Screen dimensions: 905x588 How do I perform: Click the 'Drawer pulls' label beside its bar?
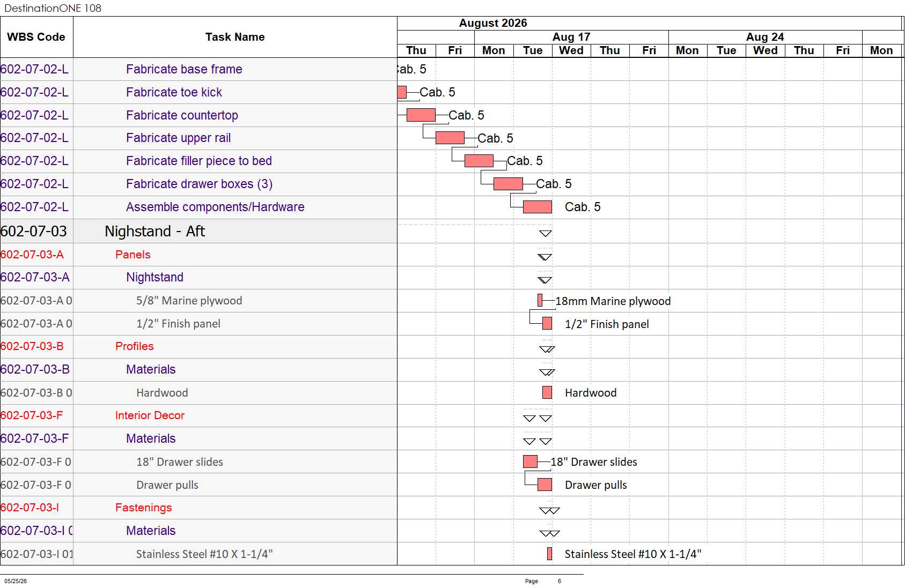pyautogui.click(x=595, y=485)
